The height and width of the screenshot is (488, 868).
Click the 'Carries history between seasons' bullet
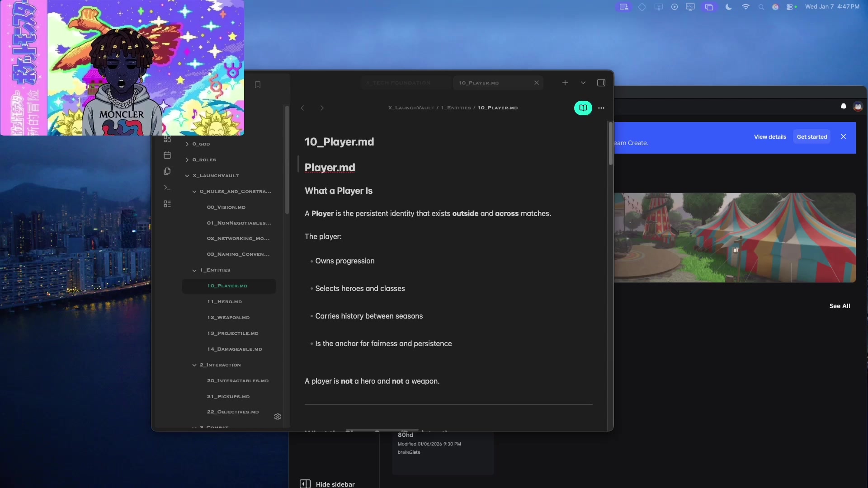coord(369,316)
